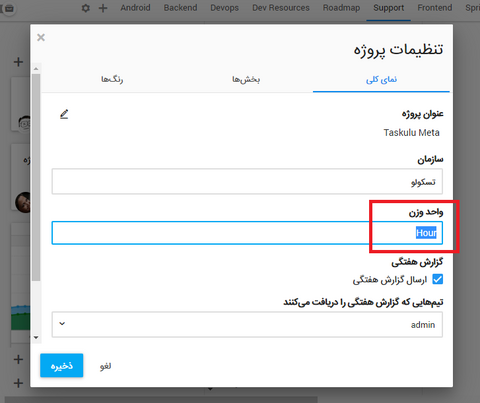Image resolution: width=480 pixels, height=403 pixels.
Task: Select the رنگ‌ها settings tab
Action: (112, 79)
